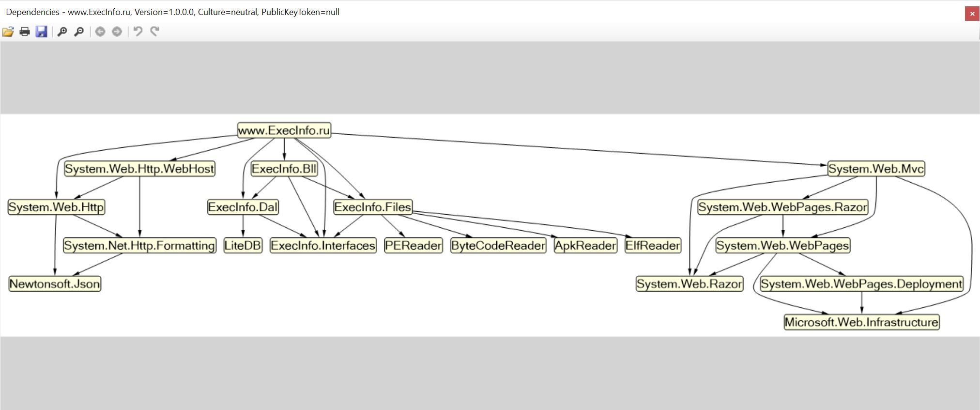
Task: Select the System.Web.Mvc node
Action: coord(876,169)
